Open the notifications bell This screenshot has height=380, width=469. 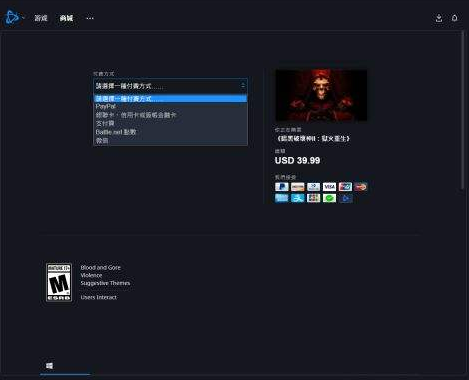tap(455, 18)
